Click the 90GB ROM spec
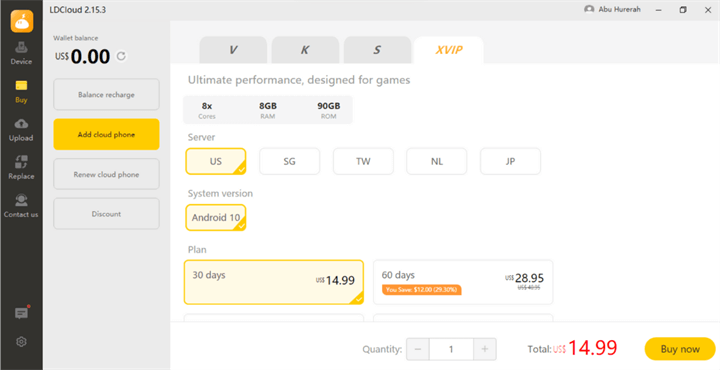This screenshot has width=720, height=370. click(329, 110)
